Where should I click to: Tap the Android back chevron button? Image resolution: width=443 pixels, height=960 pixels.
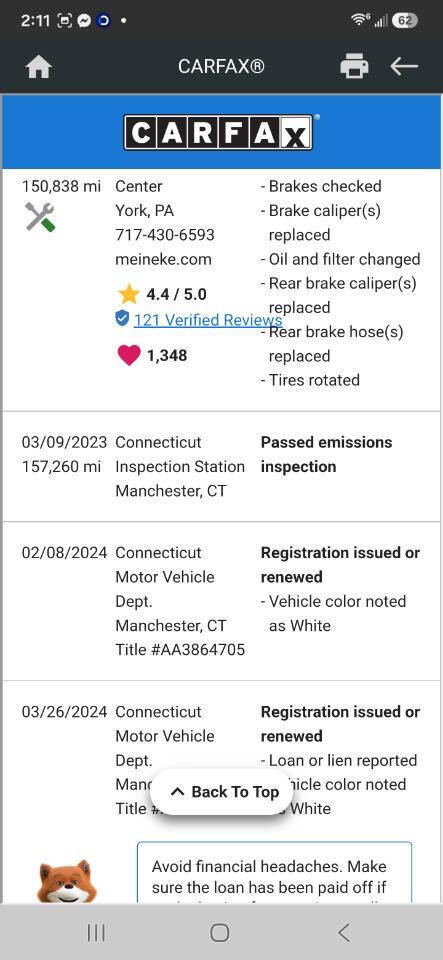[344, 932]
